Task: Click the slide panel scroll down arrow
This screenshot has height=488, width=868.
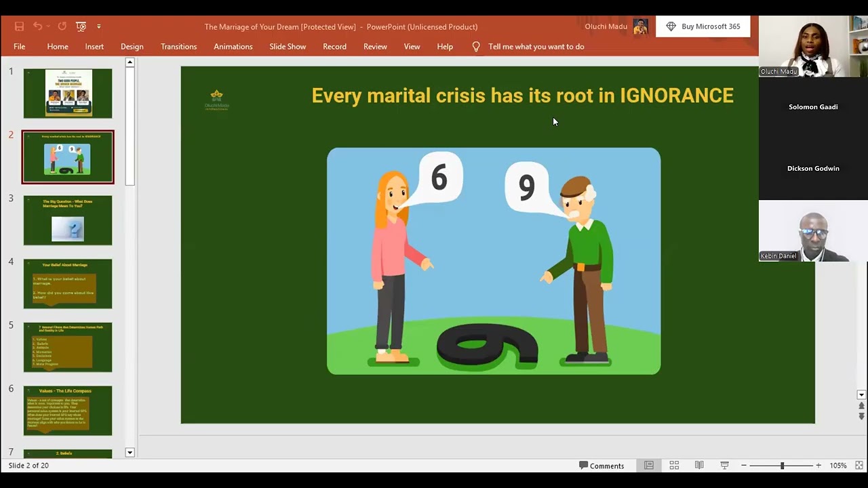Action: click(x=130, y=453)
